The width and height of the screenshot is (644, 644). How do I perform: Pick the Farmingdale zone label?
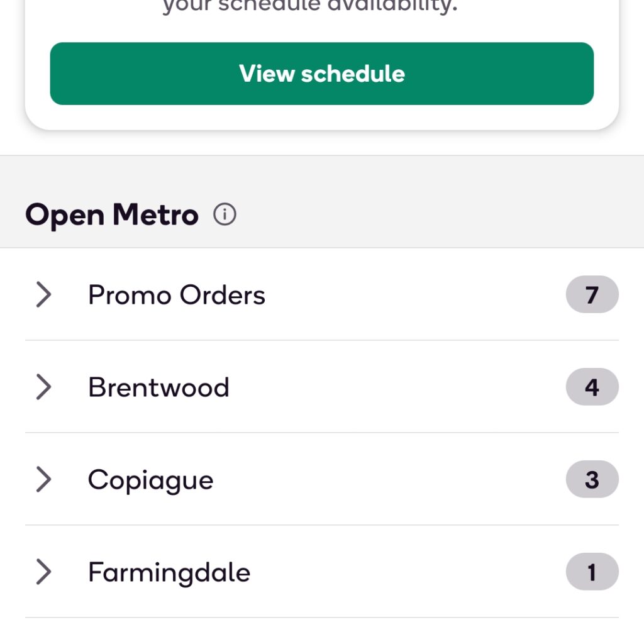[169, 572]
